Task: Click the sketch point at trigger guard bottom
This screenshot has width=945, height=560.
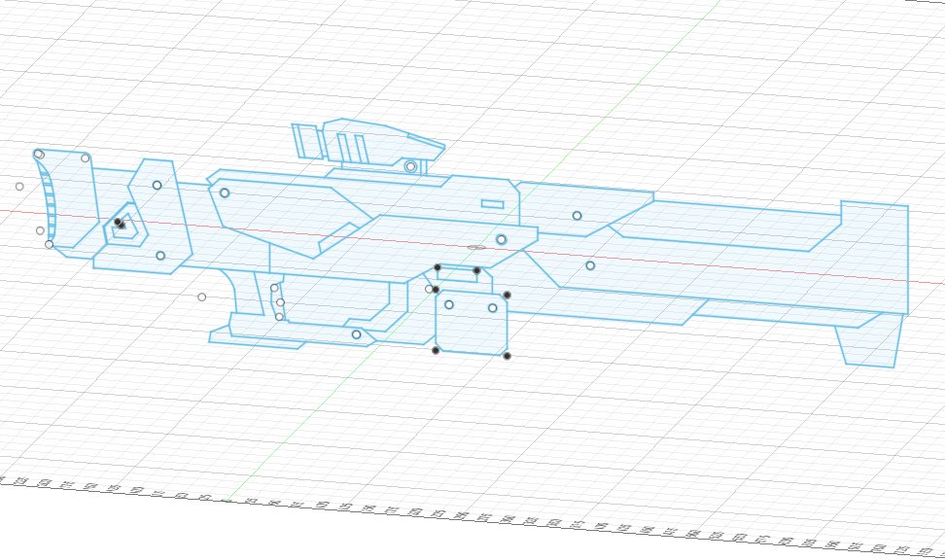Action: click(356, 334)
